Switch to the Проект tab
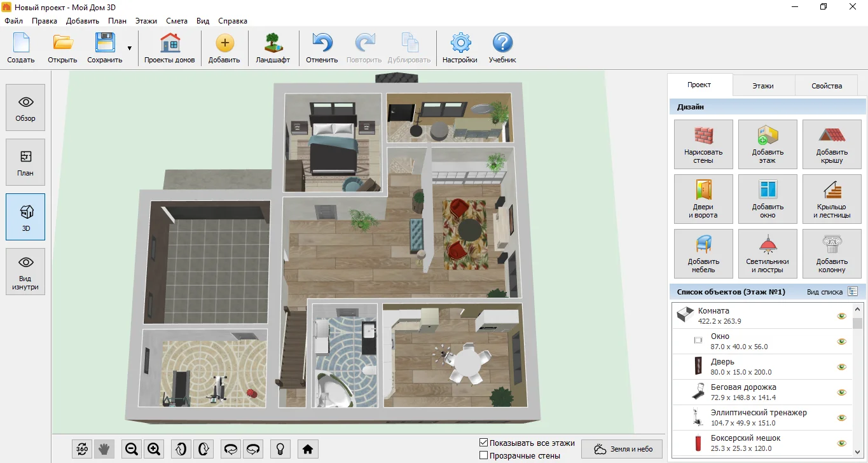The image size is (868, 463). tap(699, 85)
